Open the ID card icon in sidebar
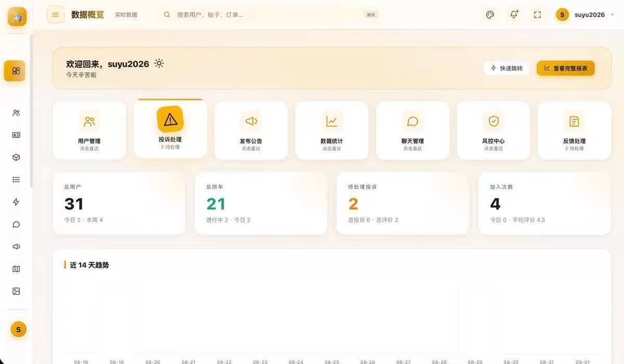This screenshot has height=364, width=624. click(x=16, y=135)
